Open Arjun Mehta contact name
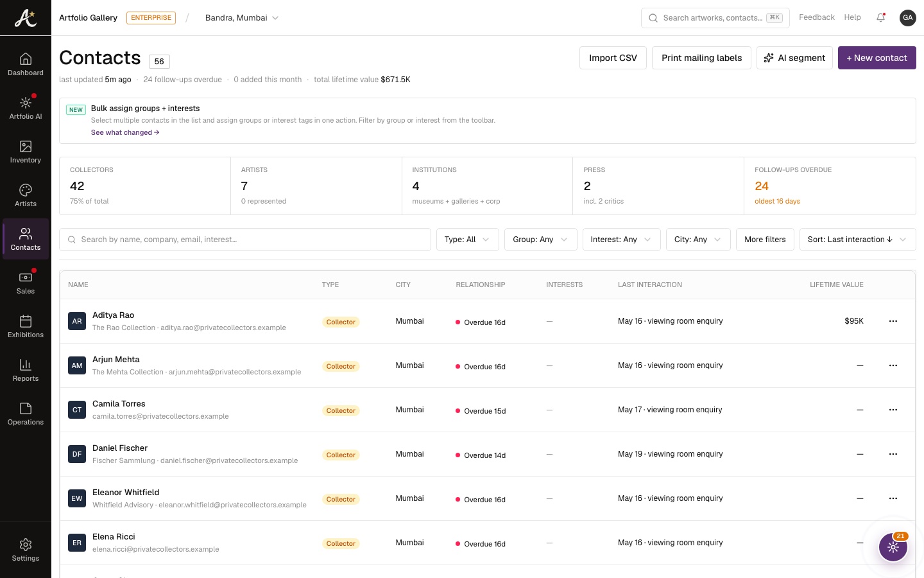The height and width of the screenshot is (578, 924). pos(116,360)
